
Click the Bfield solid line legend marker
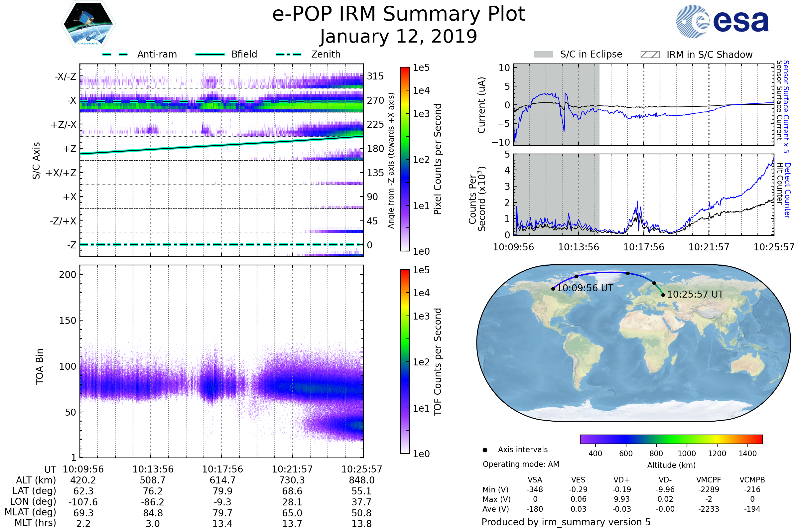210,54
